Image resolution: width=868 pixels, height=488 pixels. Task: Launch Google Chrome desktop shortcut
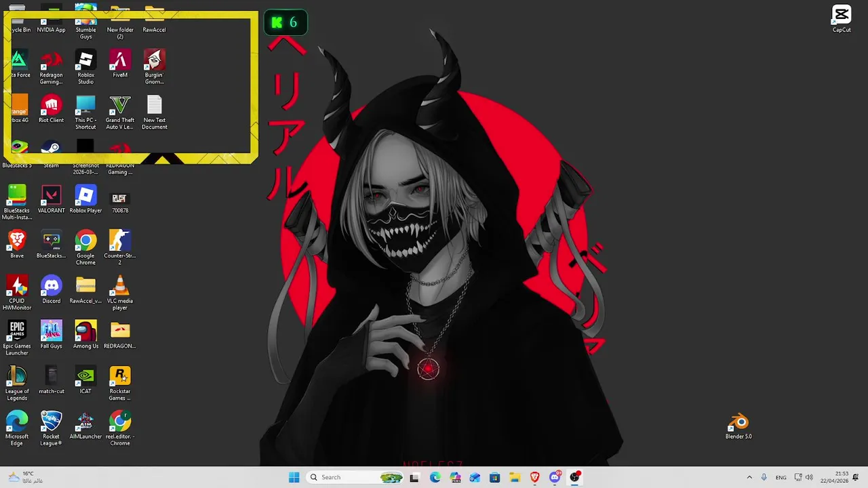click(85, 248)
